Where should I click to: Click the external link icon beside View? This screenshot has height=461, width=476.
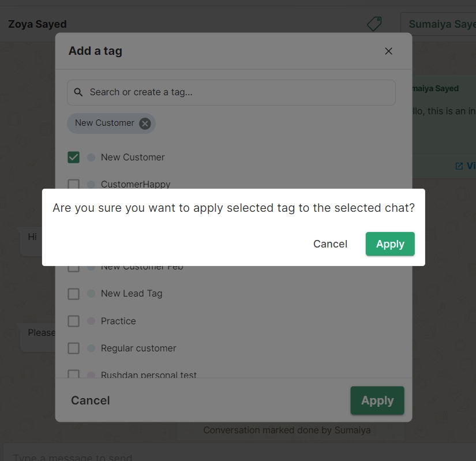[459, 166]
